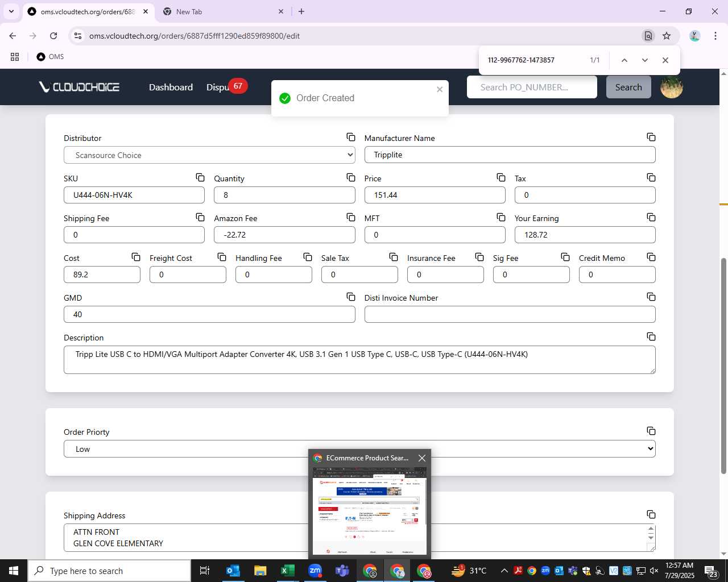Screen dimensions: 728x582
Task: Copy the Quantity field value
Action: pos(351,178)
